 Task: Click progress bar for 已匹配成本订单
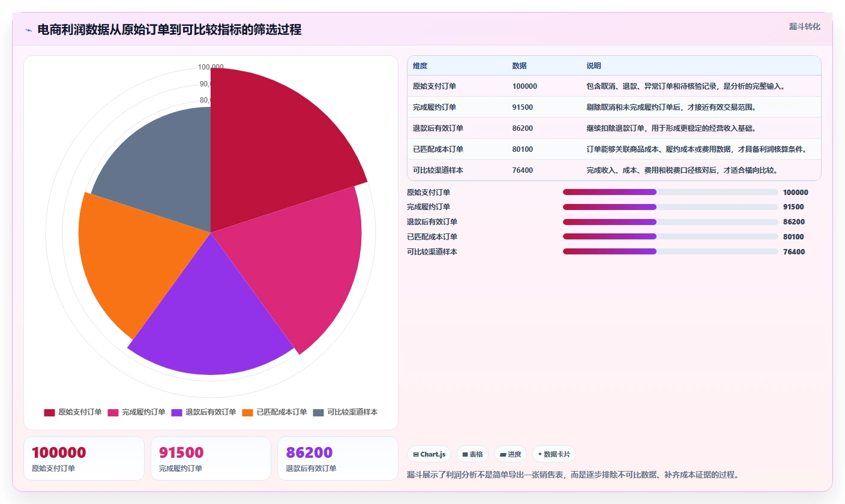[670, 236]
